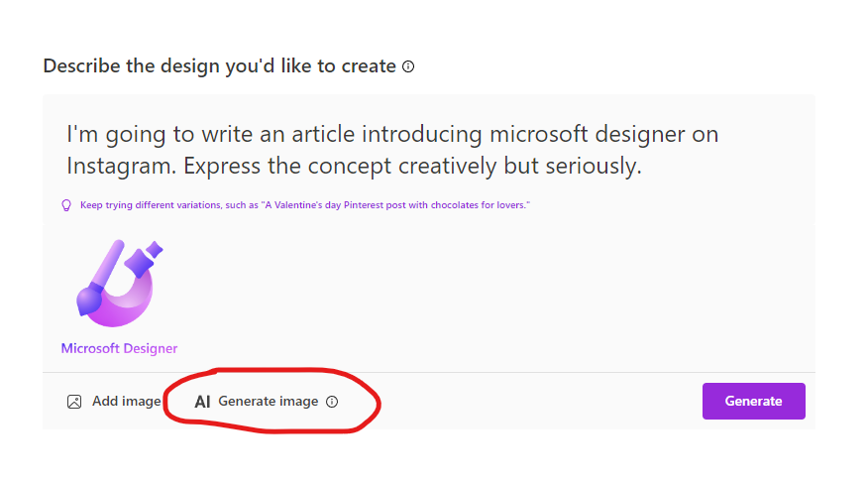Click the info icon beside the design heading
The image size is (868, 483).
[x=408, y=67]
